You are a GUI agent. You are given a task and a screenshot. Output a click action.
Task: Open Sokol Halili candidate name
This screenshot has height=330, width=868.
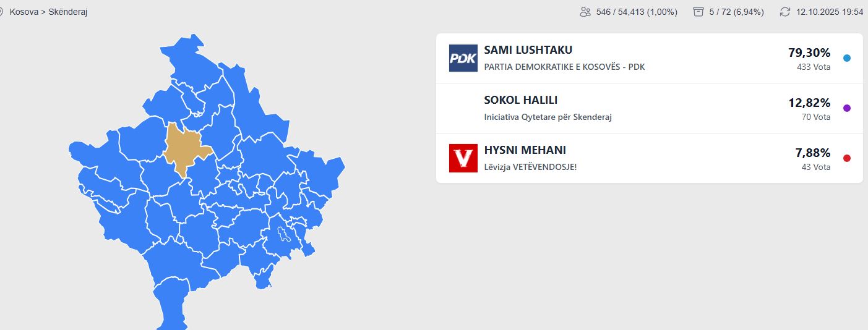pyautogui.click(x=520, y=100)
